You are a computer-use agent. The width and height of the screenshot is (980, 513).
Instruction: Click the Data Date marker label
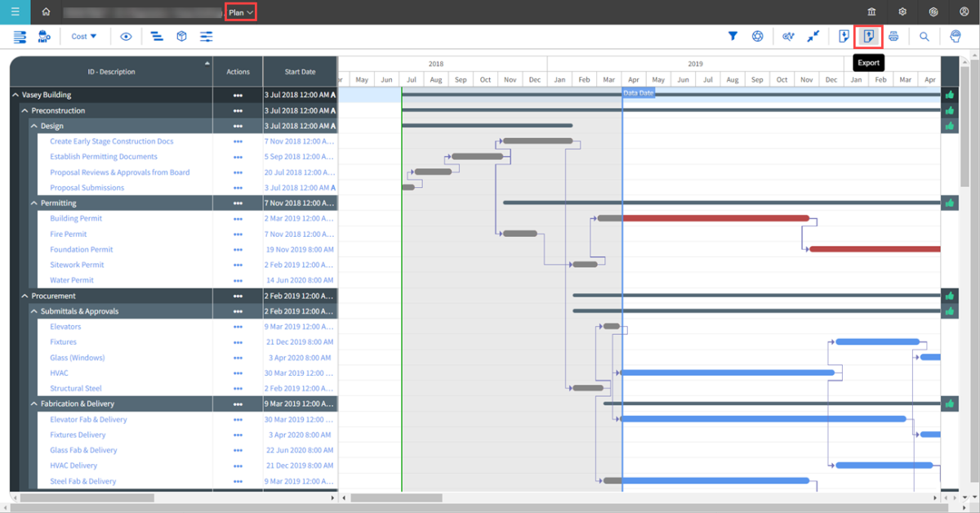(638, 93)
